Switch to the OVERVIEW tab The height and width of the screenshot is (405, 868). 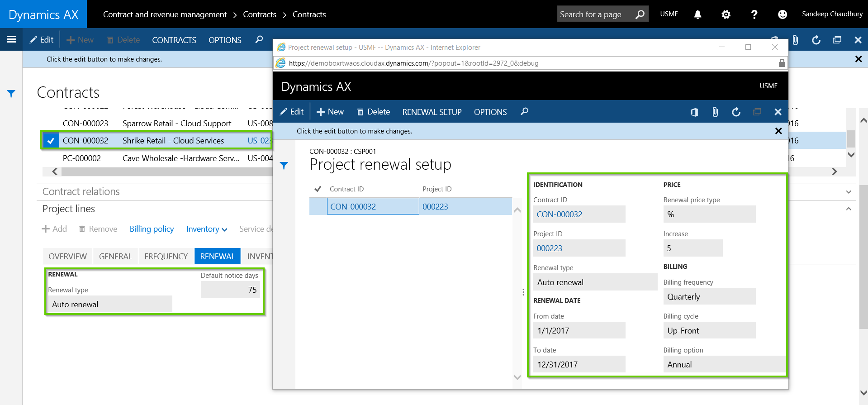[67, 256]
